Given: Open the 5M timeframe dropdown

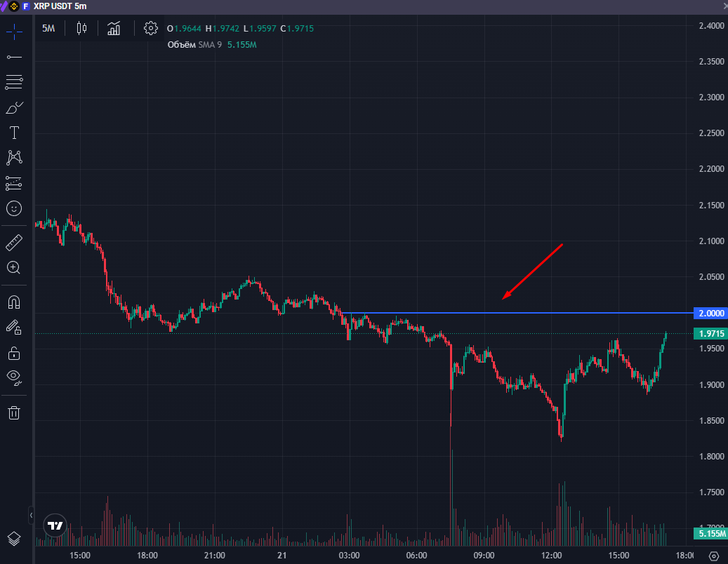Looking at the screenshot, I should click(48, 29).
